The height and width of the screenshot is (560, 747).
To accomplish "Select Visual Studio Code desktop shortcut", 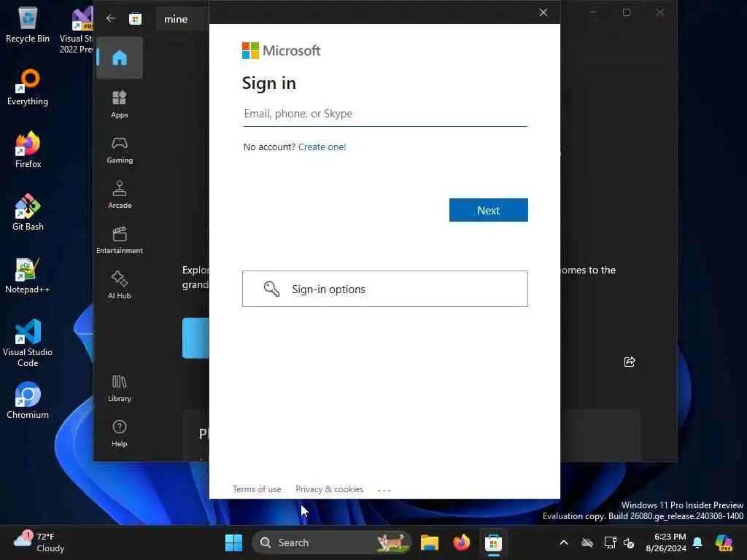I will pyautogui.click(x=28, y=343).
